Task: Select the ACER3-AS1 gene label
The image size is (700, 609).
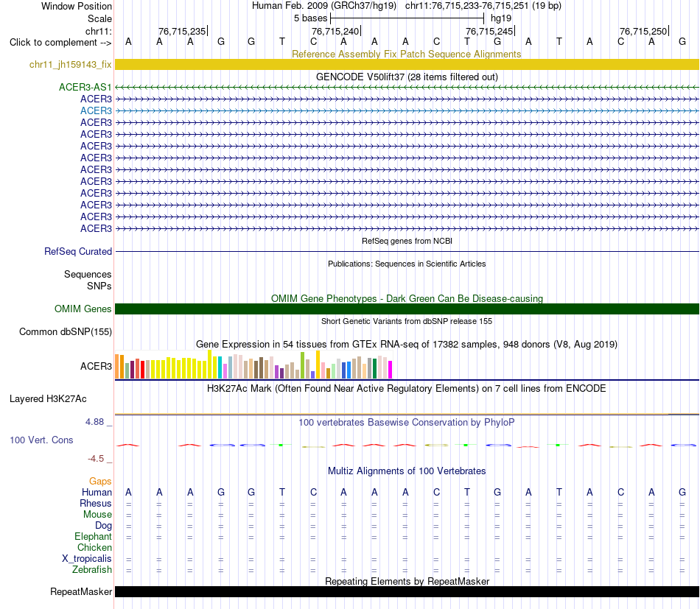Action: pyautogui.click(x=85, y=87)
